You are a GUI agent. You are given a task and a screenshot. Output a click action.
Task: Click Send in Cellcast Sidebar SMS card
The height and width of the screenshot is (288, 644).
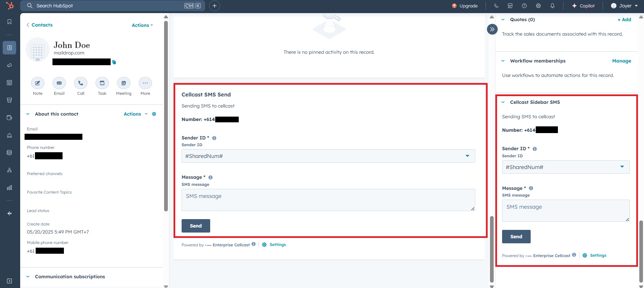(x=516, y=237)
